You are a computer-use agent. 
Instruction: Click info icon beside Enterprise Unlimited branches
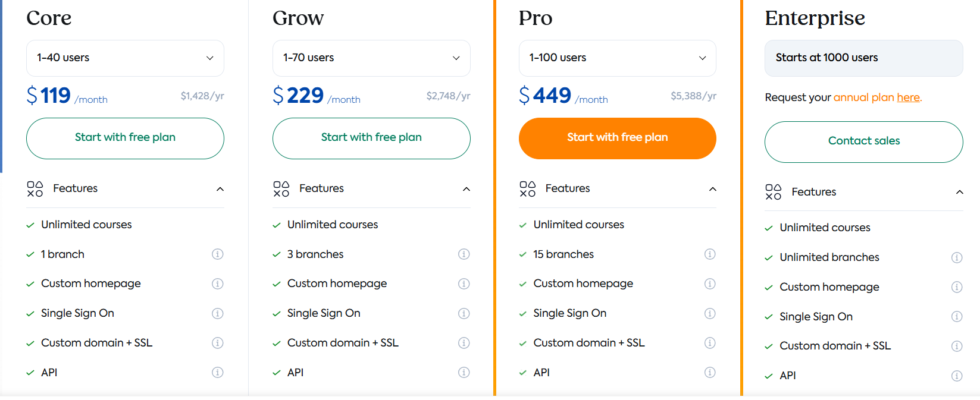point(957,257)
